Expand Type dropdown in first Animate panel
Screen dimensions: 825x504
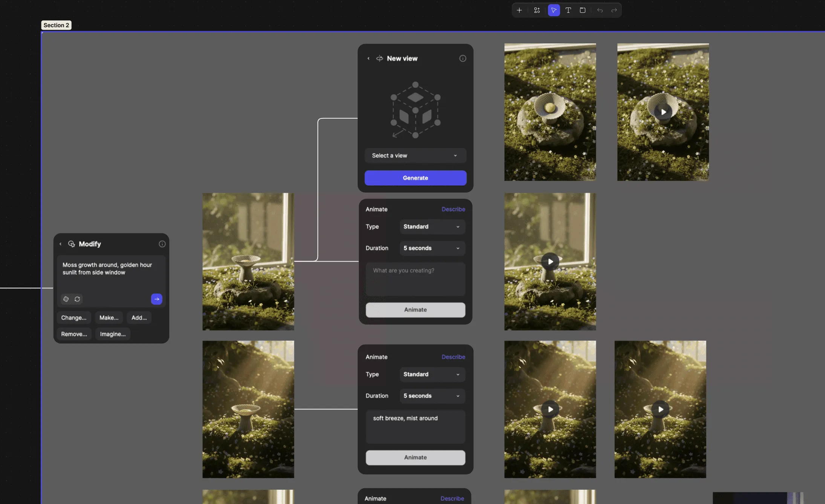(432, 227)
